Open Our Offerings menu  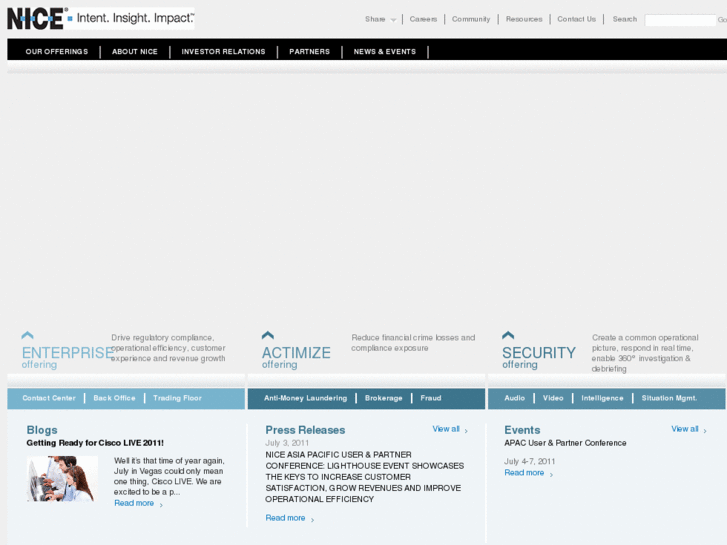pos(57,51)
